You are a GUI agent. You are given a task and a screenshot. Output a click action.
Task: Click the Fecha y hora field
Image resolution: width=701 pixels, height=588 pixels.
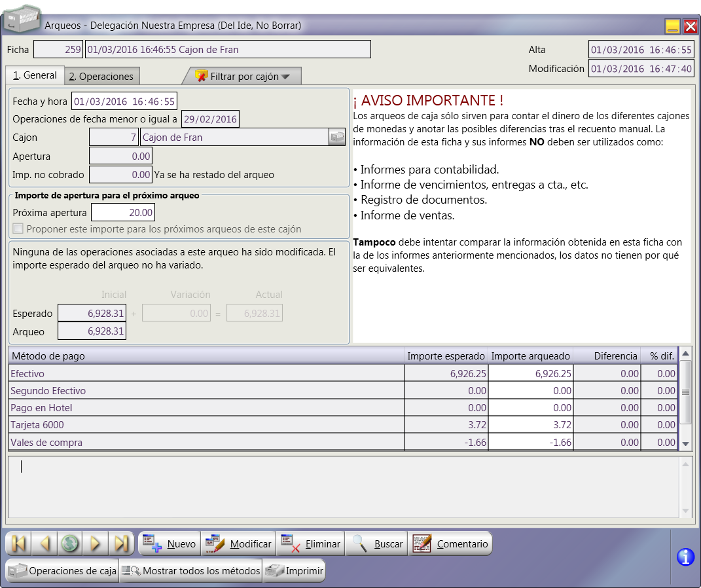[x=124, y=101]
